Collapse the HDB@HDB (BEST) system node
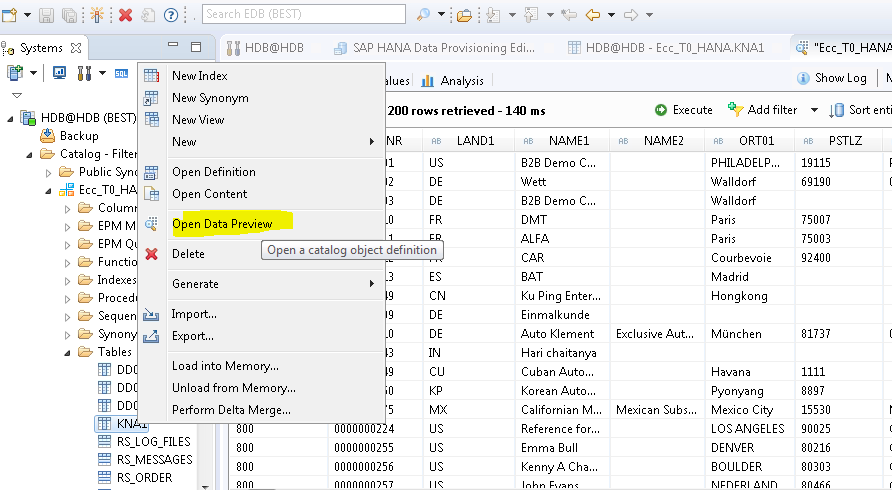Viewport: 892px width, 490px height. pos(10,118)
